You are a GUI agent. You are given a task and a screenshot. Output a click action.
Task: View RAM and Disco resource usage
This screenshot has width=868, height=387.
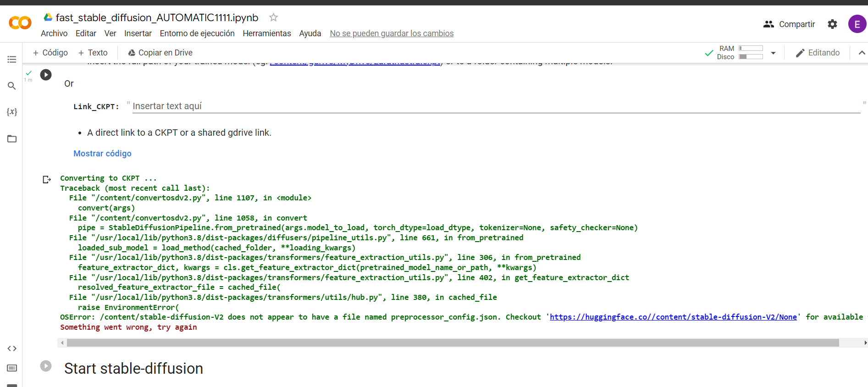(740, 53)
